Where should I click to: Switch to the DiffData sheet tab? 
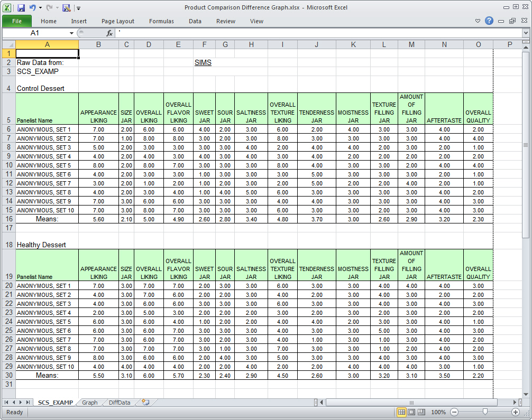tap(120, 403)
